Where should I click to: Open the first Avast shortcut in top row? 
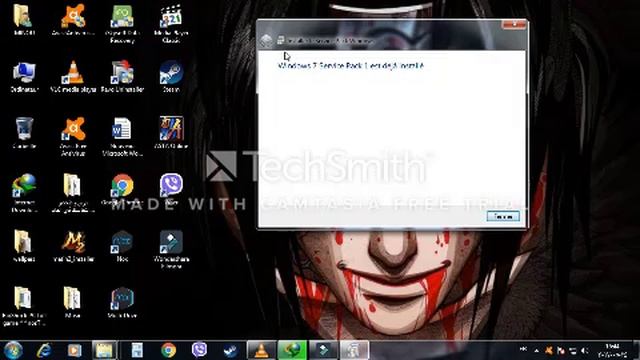point(73,20)
